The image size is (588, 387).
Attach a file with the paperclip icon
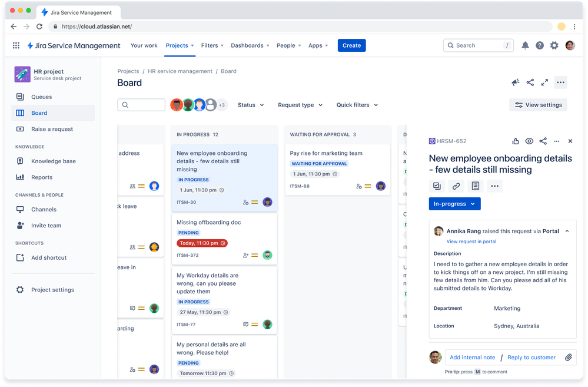click(568, 357)
